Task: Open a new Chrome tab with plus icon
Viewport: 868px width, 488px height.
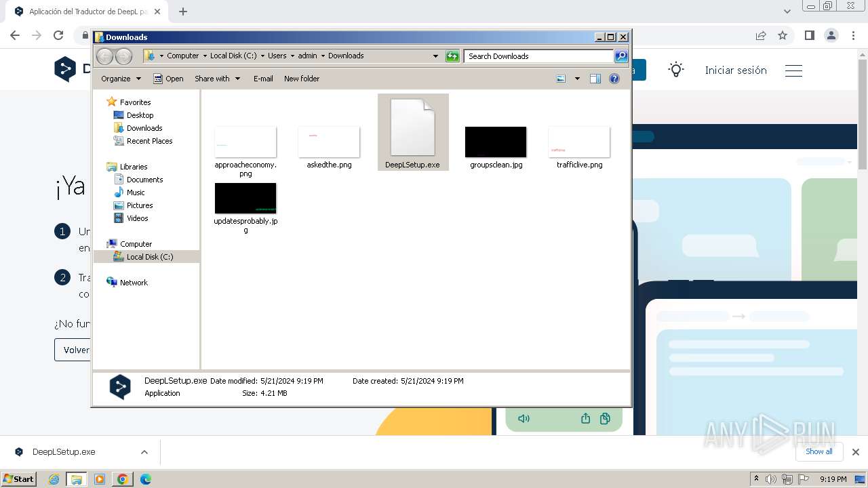Action: (x=183, y=12)
